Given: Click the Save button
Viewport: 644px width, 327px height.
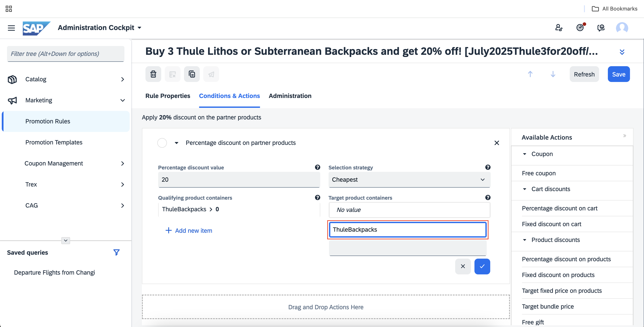Looking at the screenshot, I should (x=619, y=74).
